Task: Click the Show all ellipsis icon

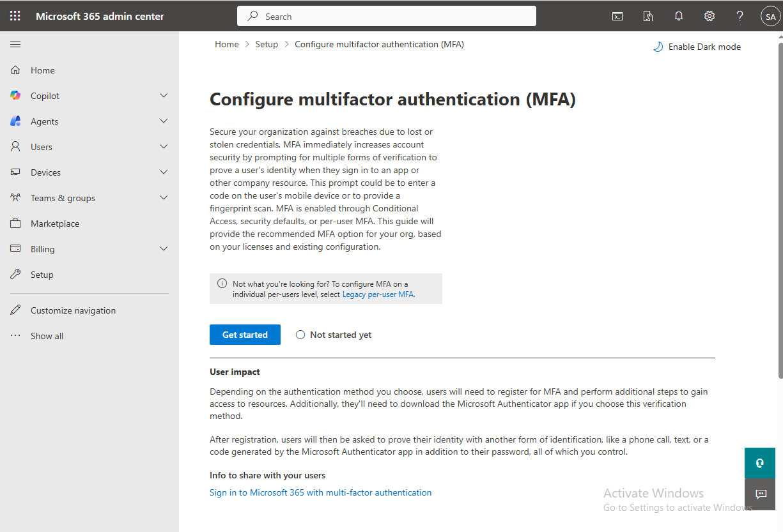Action: [x=15, y=336]
